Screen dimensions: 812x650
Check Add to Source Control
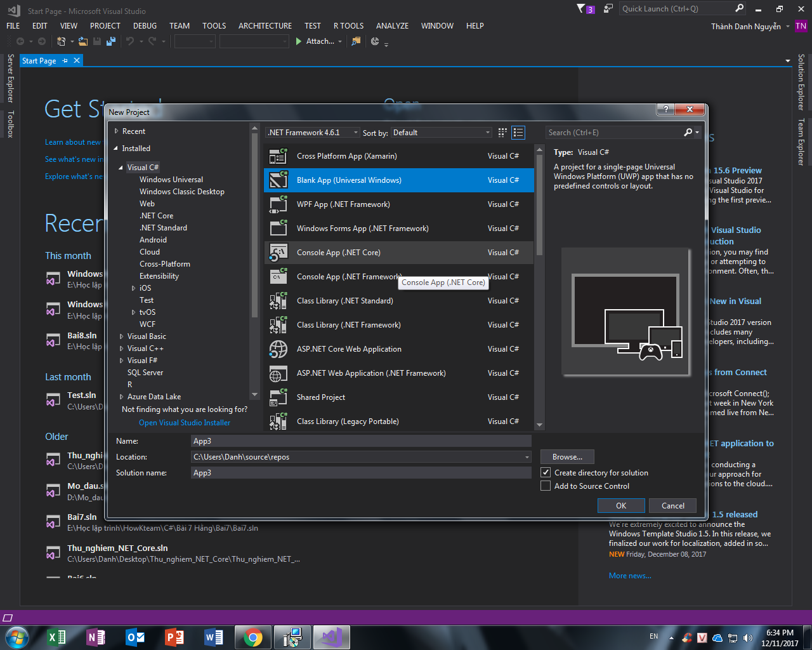(x=546, y=486)
